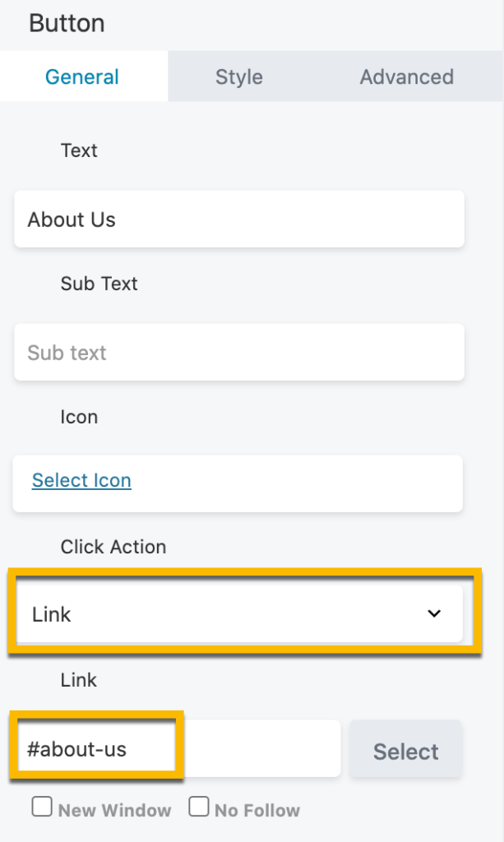The height and width of the screenshot is (842, 504).
Task: Click the Select Icon link
Action: click(x=81, y=480)
